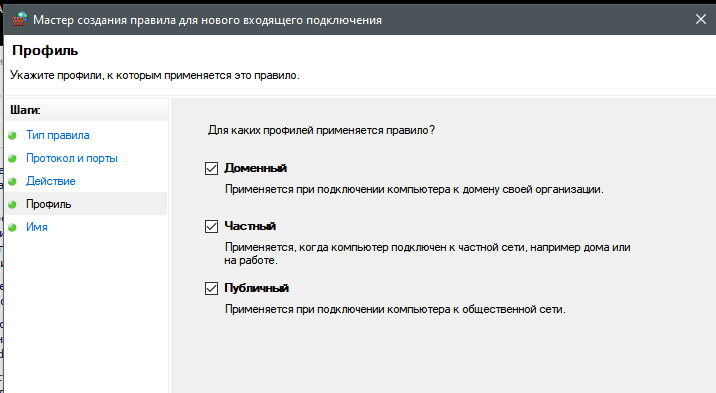Click instruction 'Укажите профили, к которым применяется'
Screen dimensions: 716x393
155,75
